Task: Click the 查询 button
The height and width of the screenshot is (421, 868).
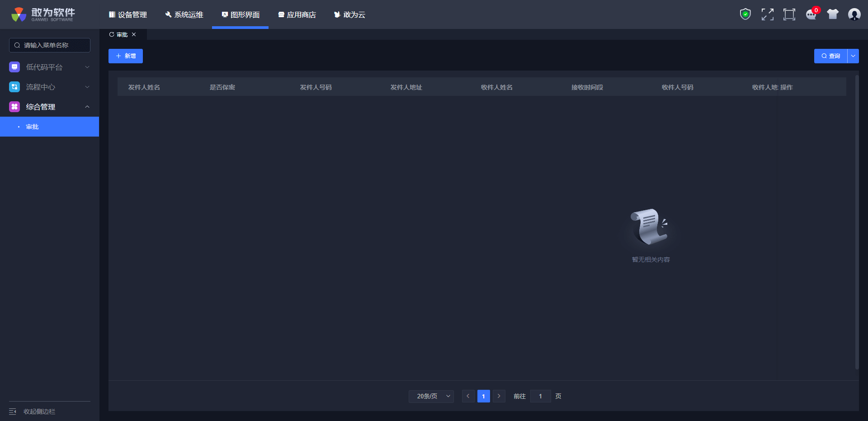Action: (x=830, y=56)
